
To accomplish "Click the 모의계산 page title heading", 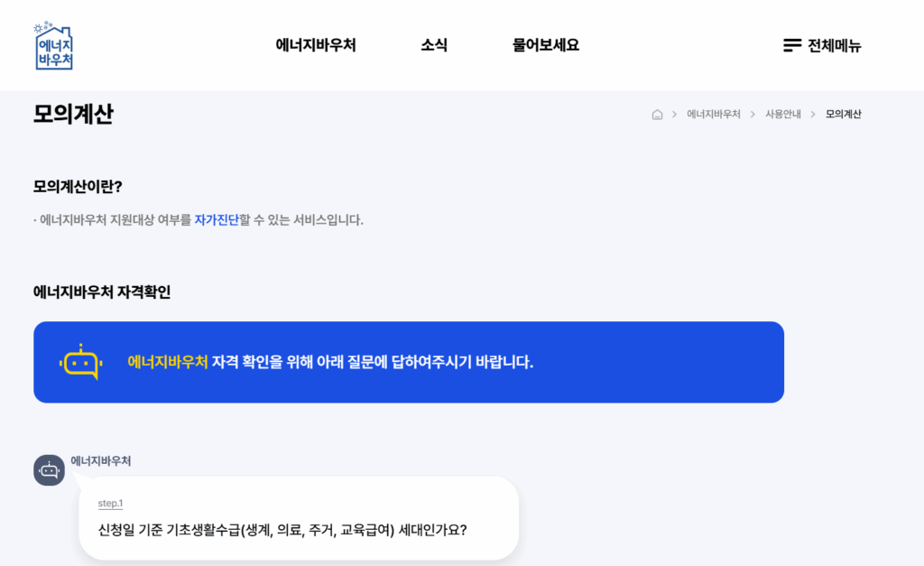I will click(73, 115).
